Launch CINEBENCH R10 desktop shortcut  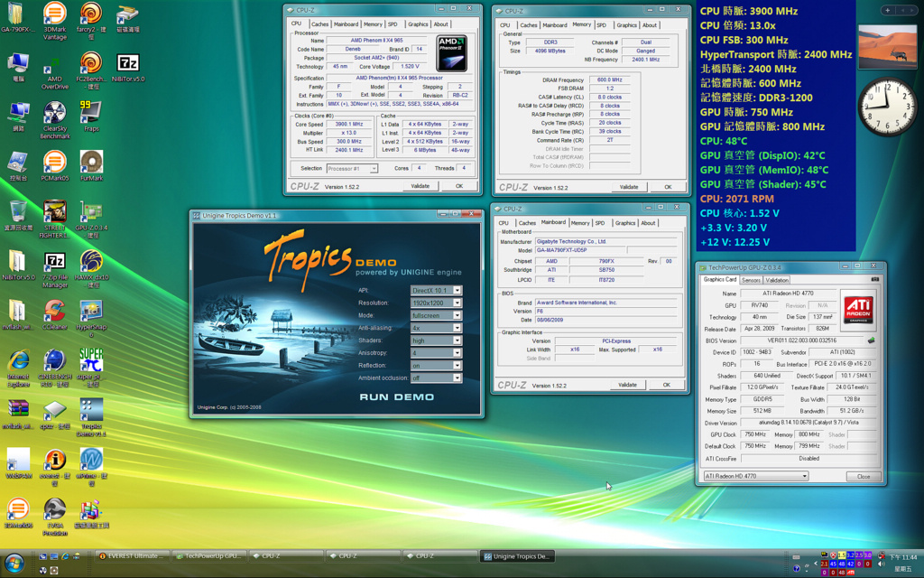coord(54,368)
